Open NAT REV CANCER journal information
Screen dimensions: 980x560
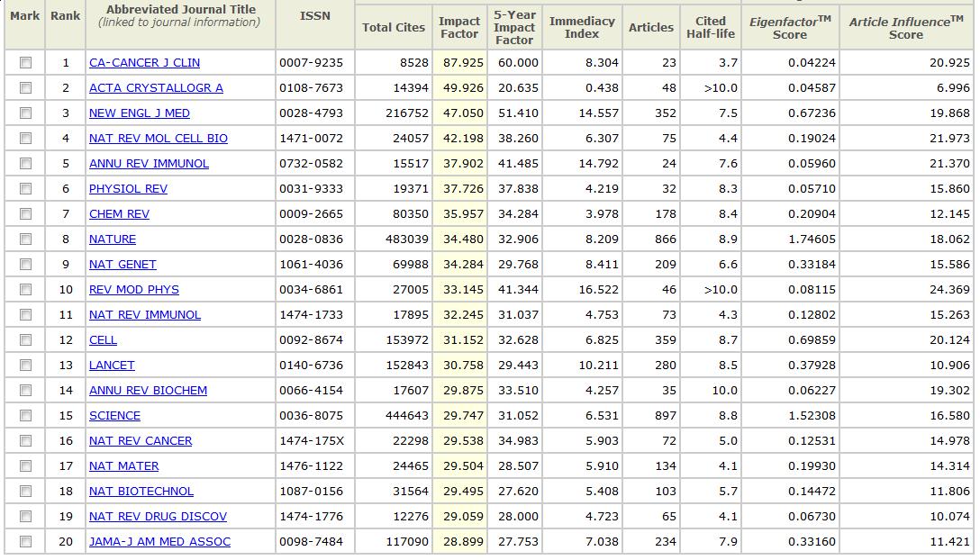(x=141, y=440)
